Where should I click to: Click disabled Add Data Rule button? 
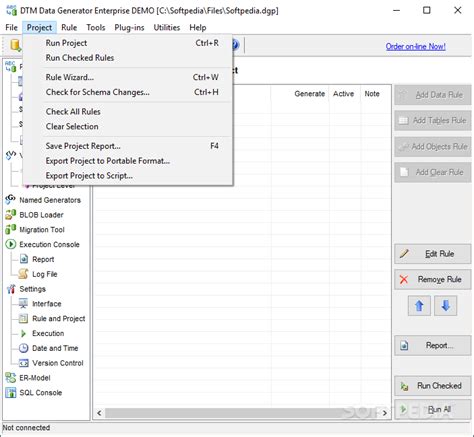coord(433,95)
